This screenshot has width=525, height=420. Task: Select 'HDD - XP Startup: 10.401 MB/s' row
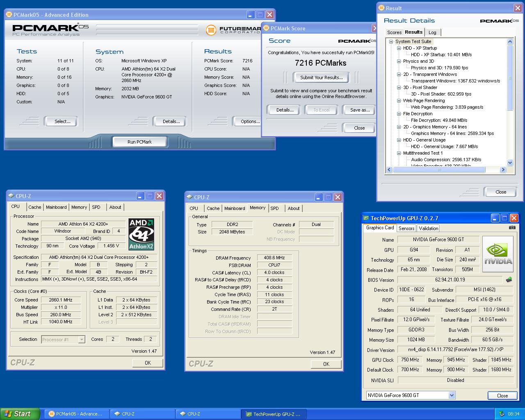(441, 55)
